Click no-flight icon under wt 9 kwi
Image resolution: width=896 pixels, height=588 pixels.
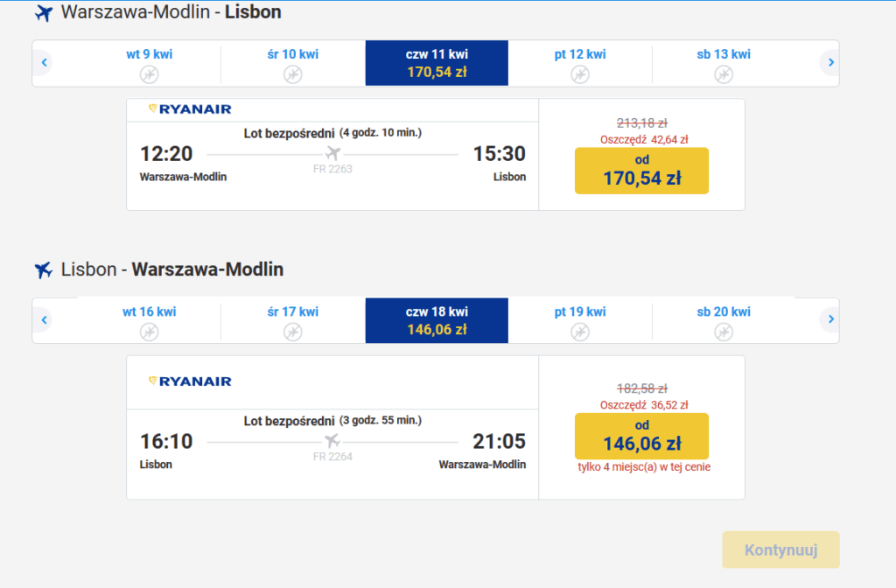(x=149, y=74)
